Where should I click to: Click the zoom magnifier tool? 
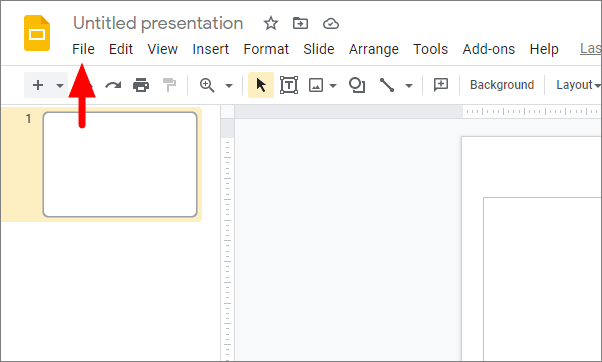pos(207,85)
